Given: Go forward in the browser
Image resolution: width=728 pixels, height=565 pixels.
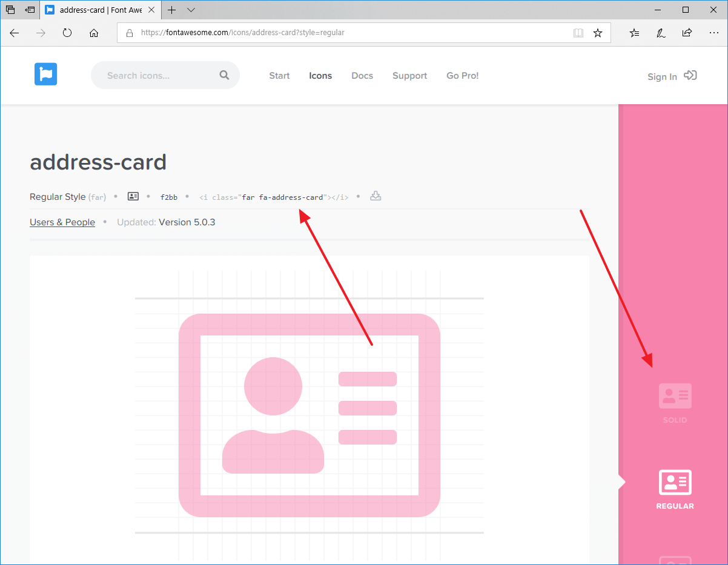Looking at the screenshot, I should coord(41,33).
